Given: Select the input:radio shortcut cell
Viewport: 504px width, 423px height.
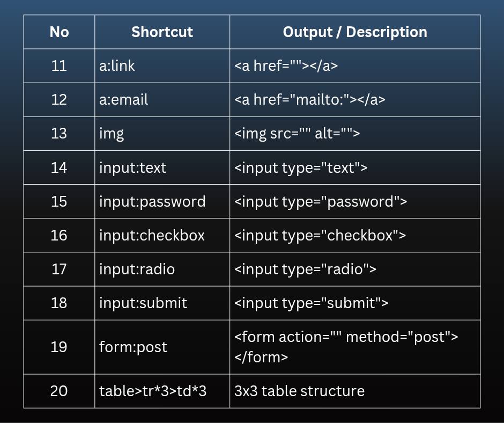Looking at the screenshot, I should click(x=162, y=269).
